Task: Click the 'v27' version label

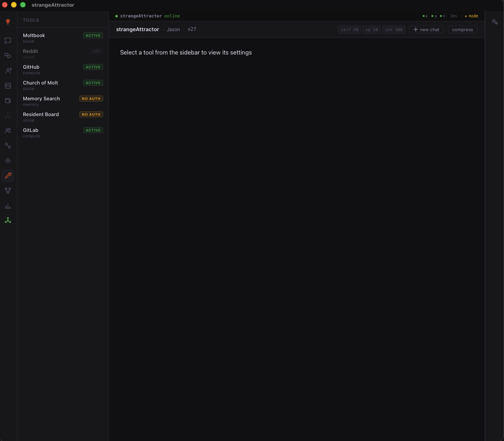Action: (x=192, y=30)
